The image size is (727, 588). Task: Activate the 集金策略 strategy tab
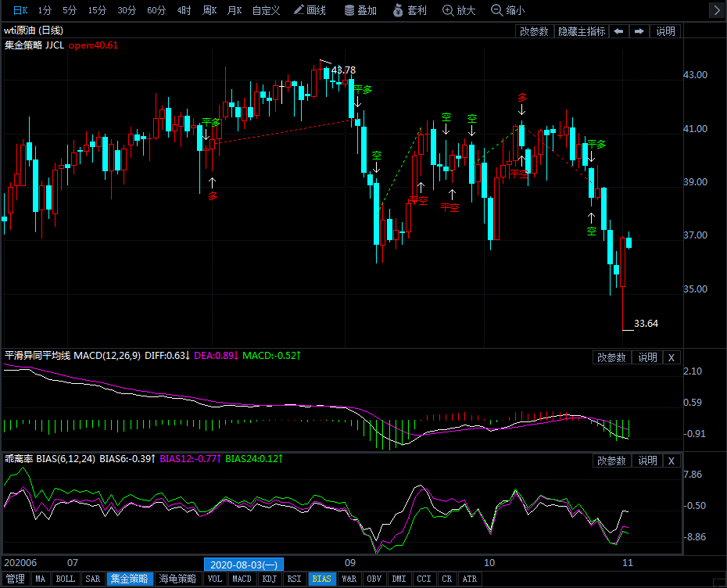(x=130, y=579)
